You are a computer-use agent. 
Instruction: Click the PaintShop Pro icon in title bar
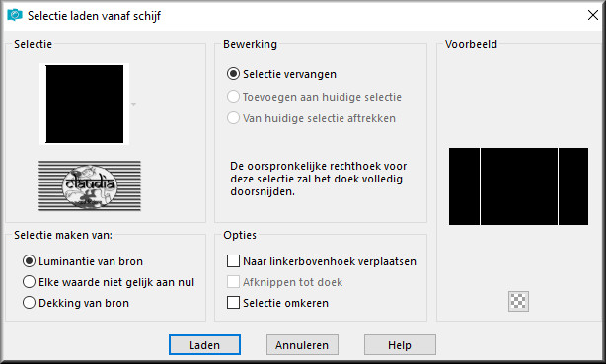(15, 15)
